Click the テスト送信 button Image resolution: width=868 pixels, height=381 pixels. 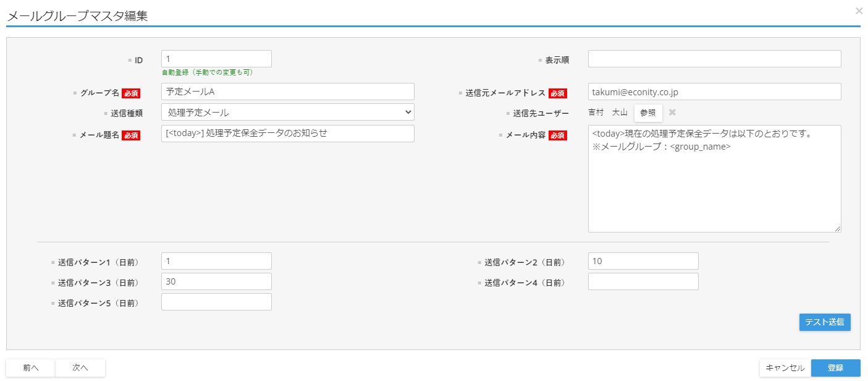pos(824,322)
